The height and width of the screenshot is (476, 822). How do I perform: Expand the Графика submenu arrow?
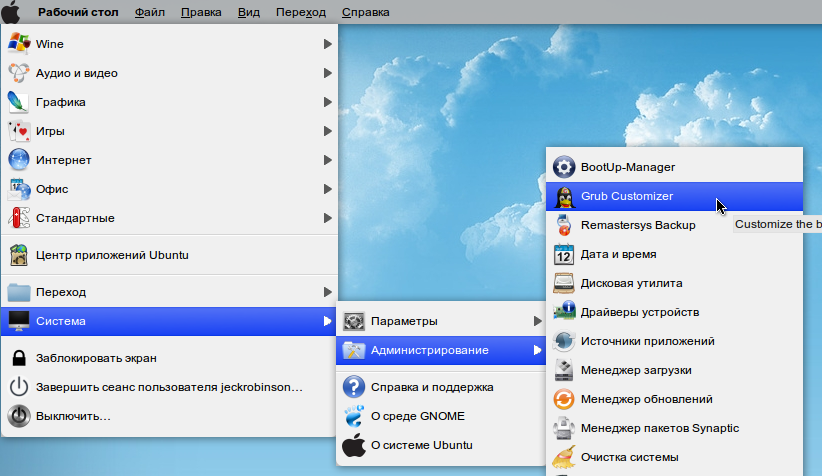coord(328,102)
